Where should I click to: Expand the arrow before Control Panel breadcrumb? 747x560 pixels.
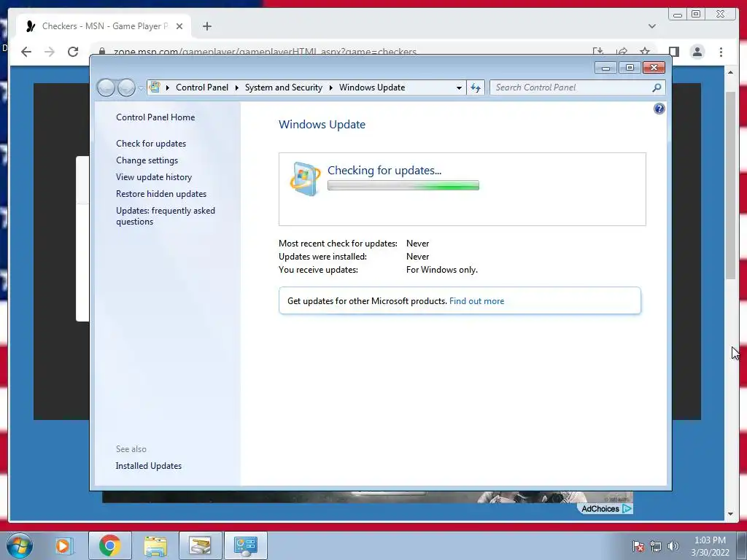pos(168,87)
